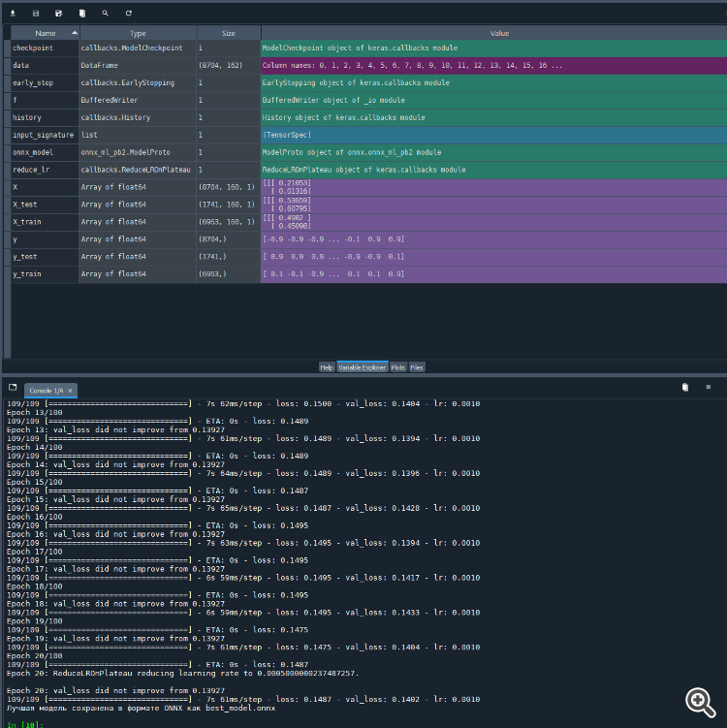Click the callbacks.EarlyStopping type cell
The height and width of the screenshot is (728, 727).
[x=138, y=83]
